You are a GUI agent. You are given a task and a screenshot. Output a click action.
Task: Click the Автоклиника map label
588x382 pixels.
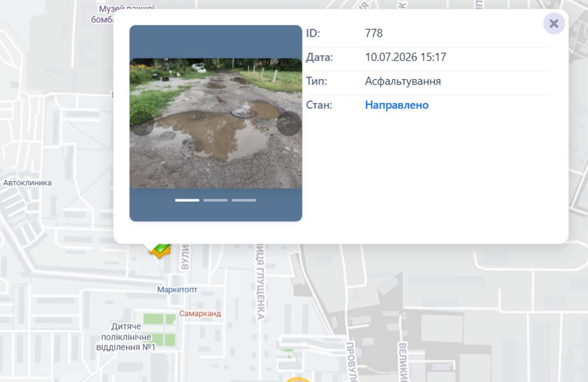coord(28,183)
